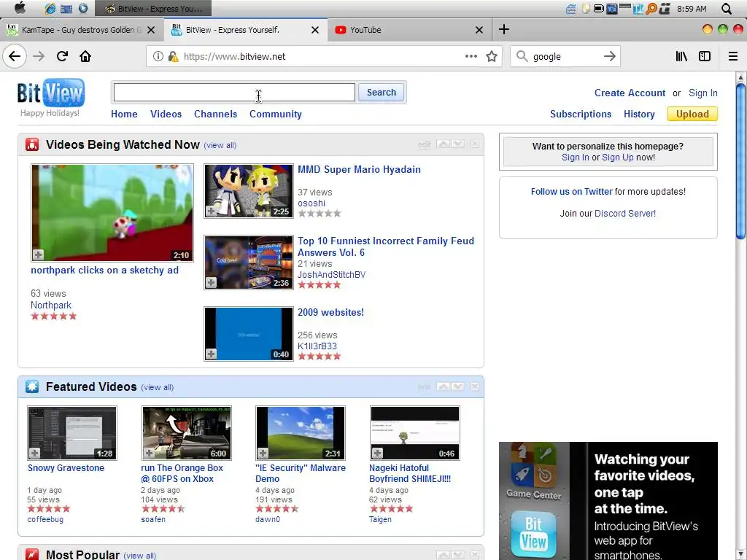Viewport: 747px width, 560px height.
Task: Go to Subscriptions page
Action: click(580, 114)
